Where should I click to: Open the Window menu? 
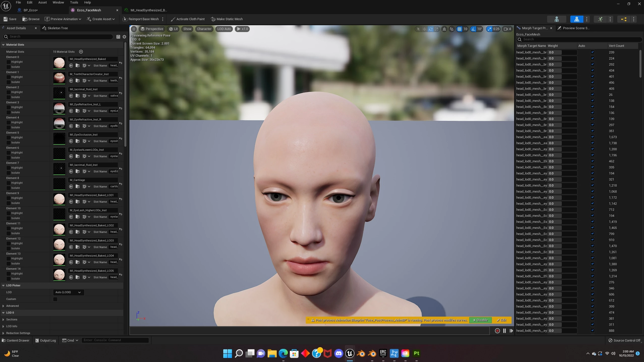tap(58, 3)
